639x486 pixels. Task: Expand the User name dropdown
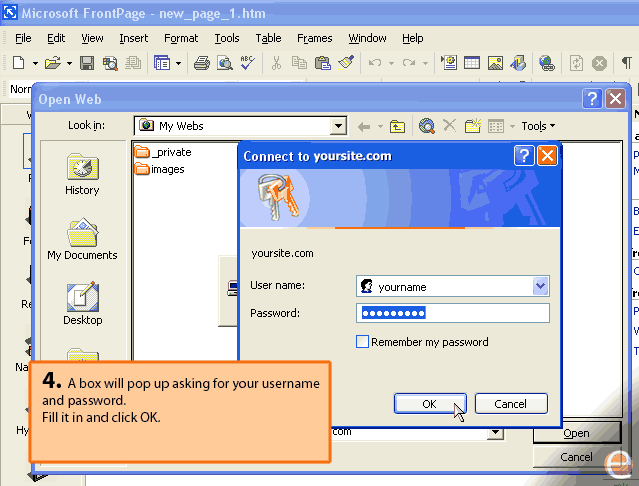point(541,286)
